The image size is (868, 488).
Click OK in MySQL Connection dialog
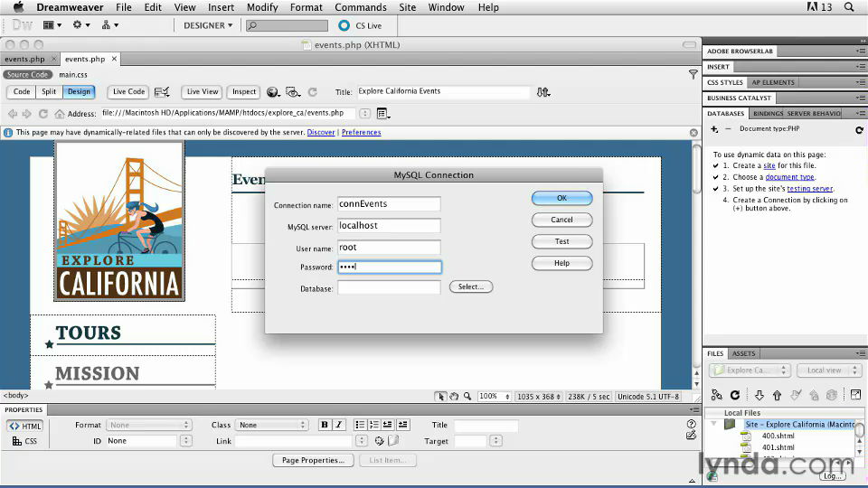tap(561, 198)
